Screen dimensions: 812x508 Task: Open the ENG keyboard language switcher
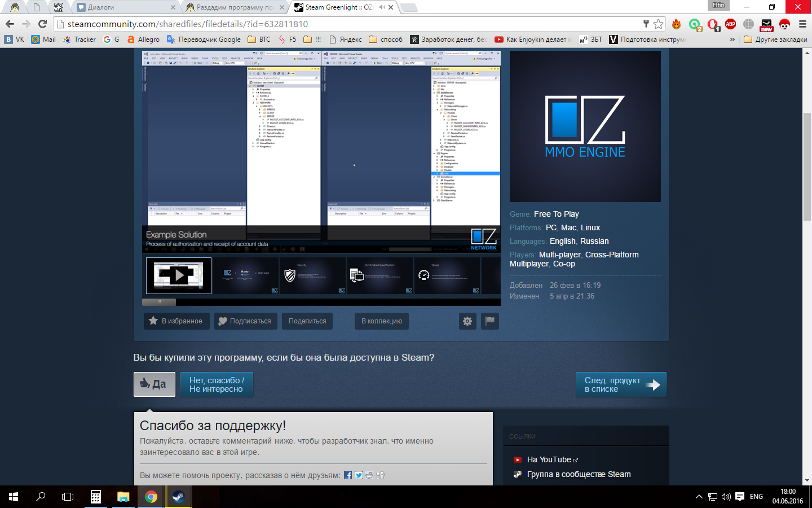756,497
